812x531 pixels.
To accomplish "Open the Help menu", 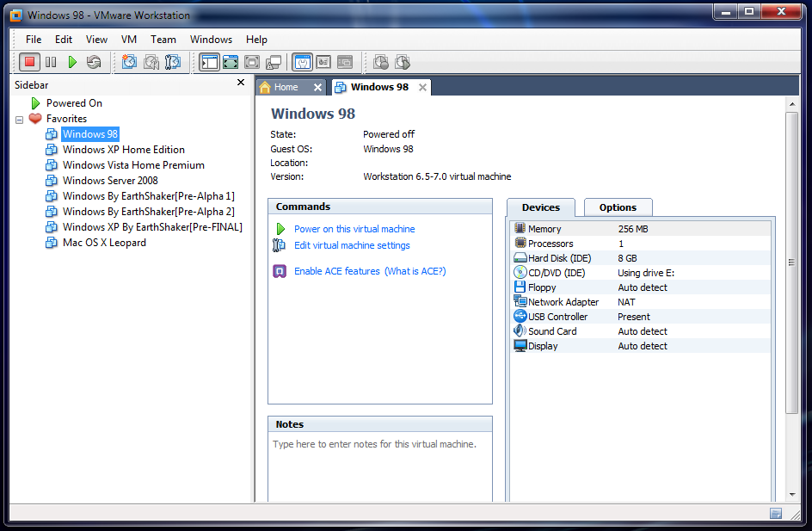I will pyautogui.click(x=256, y=40).
